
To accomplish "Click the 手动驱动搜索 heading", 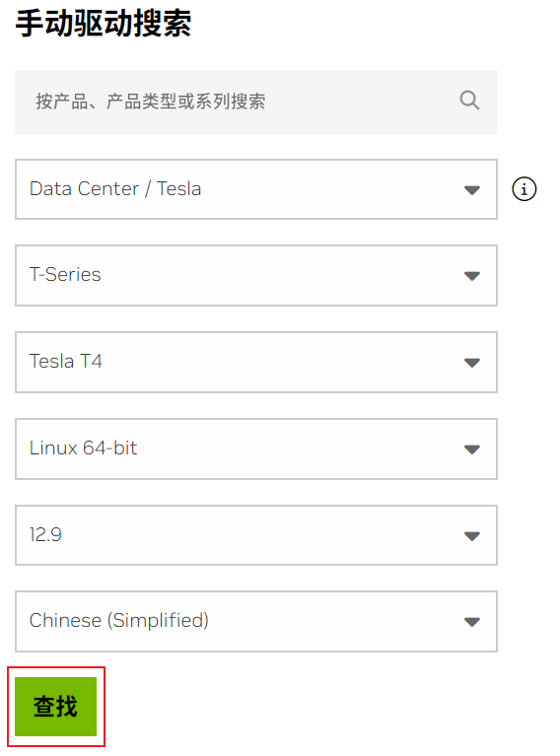I will coord(104,23).
